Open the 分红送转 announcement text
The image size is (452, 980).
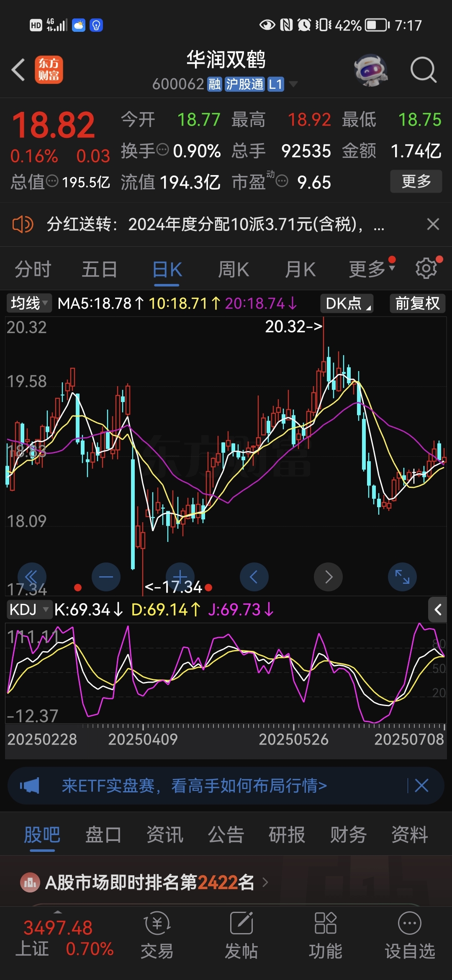(215, 224)
